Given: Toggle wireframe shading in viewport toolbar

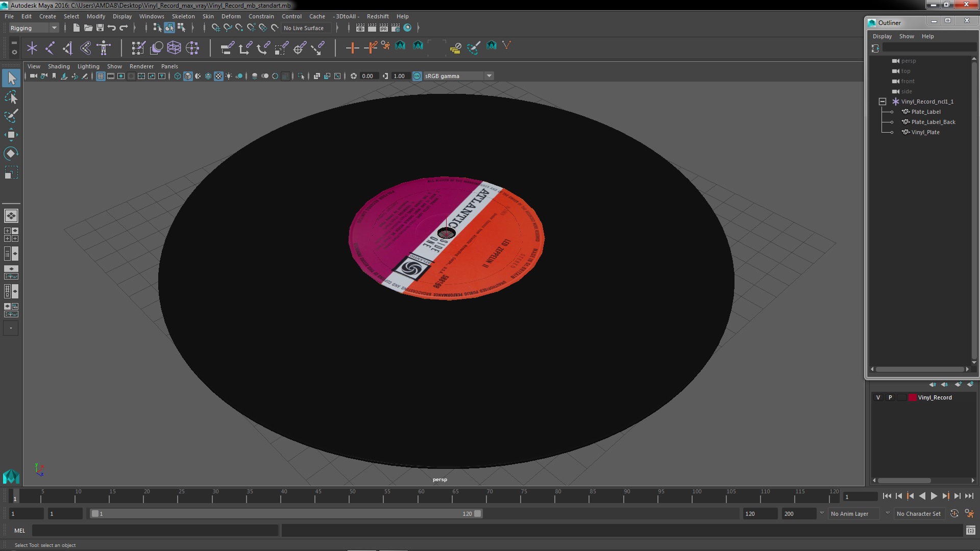Looking at the screenshot, I should coord(177,76).
